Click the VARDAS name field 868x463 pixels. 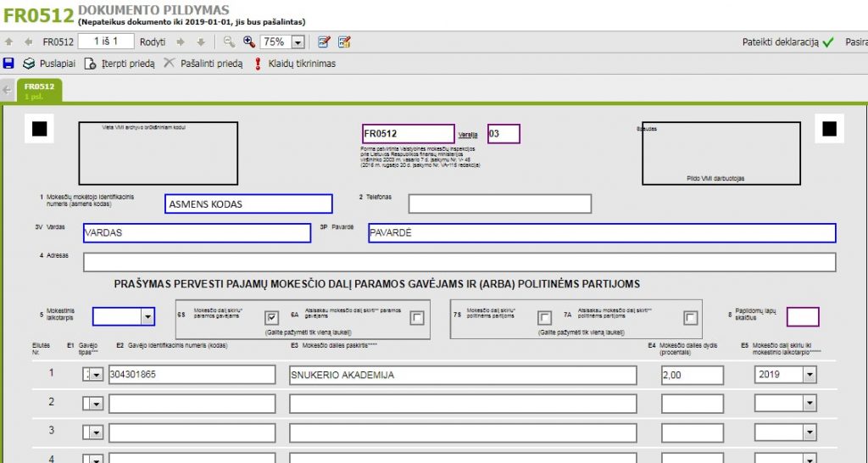click(x=197, y=233)
